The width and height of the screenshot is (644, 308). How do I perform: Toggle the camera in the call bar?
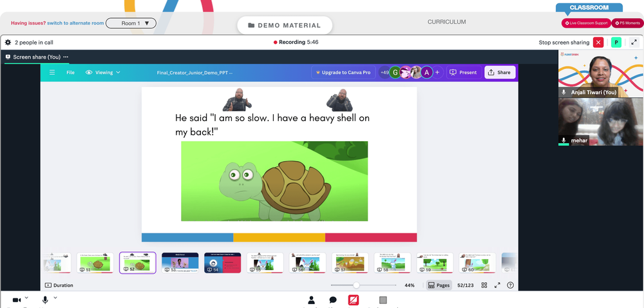(x=17, y=300)
